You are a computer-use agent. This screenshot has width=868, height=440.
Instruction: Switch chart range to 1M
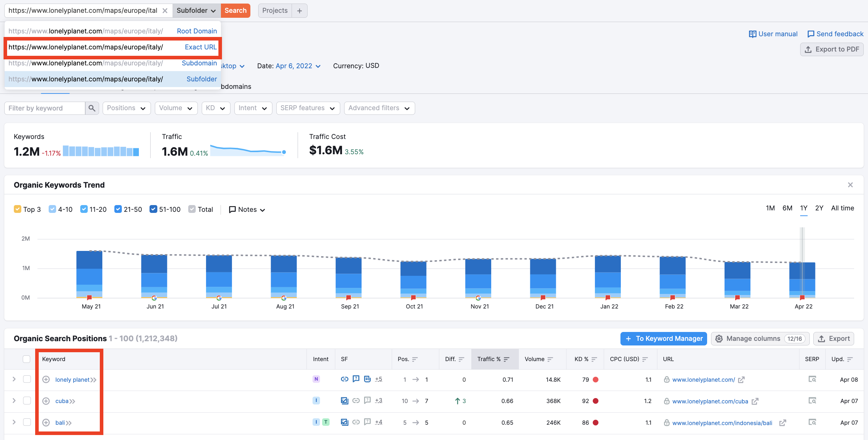tap(770, 208)
